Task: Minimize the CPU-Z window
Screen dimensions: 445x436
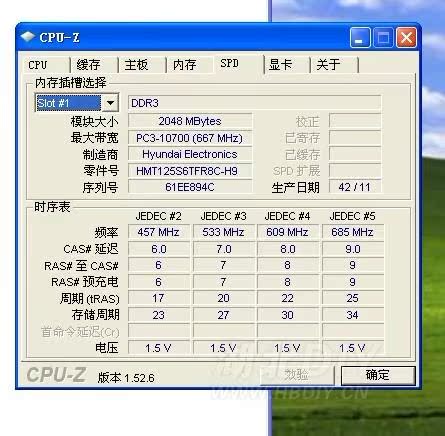Action: 360,37
